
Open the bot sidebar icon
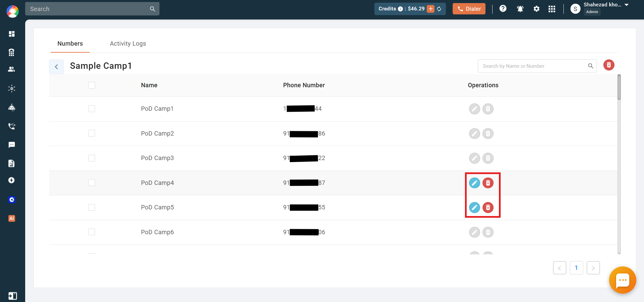(x=12, y=107)
